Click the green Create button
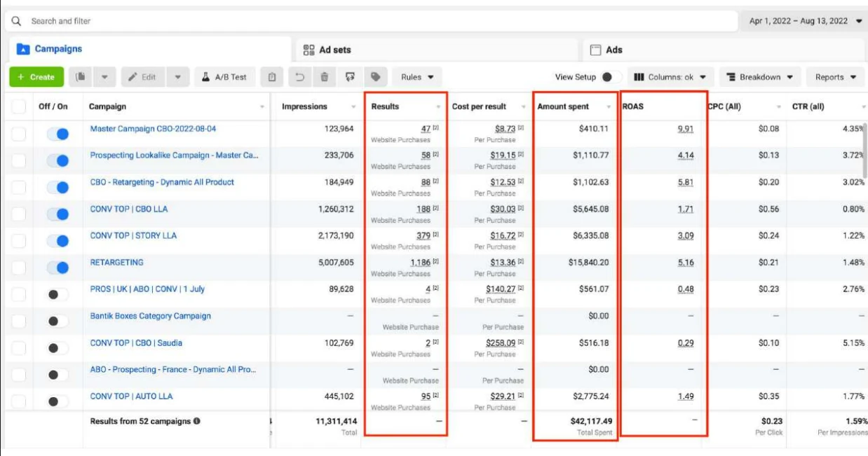The height and width of the screenshot is (456, 868). click(x=36, y=77)
